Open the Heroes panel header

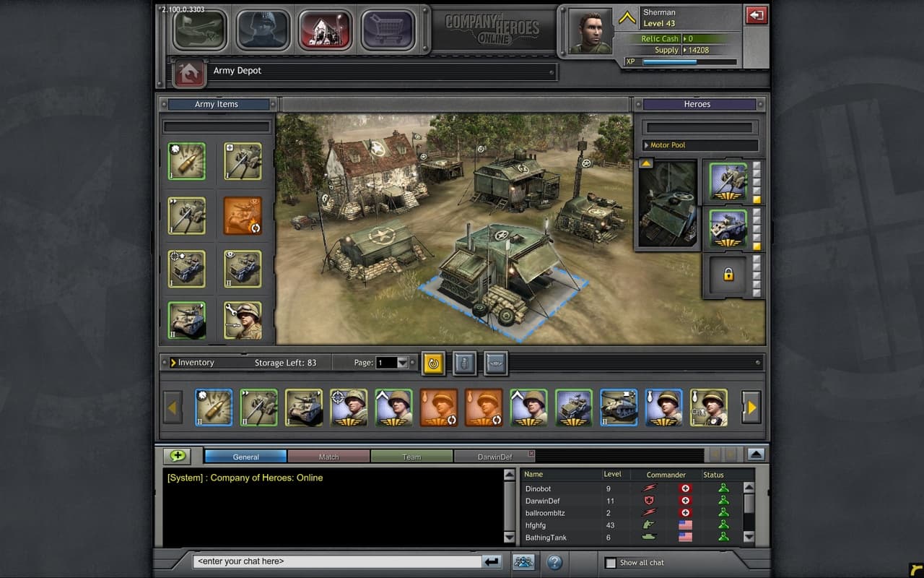(697, 103)
